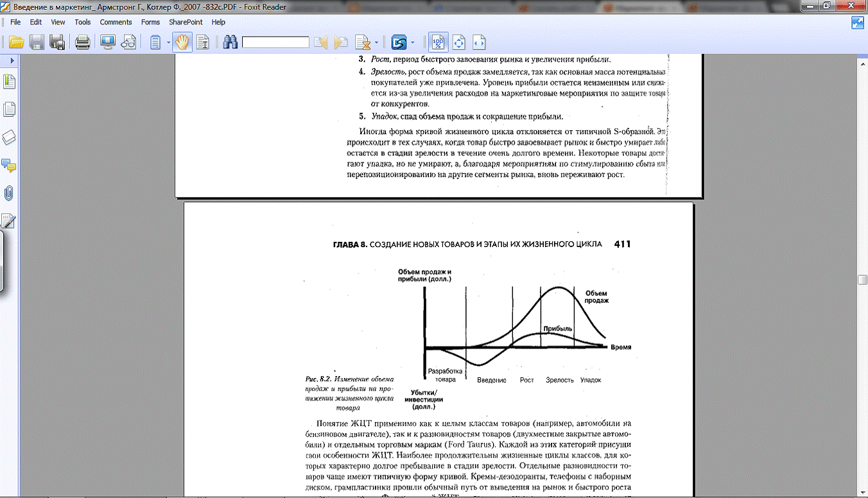This screenshot has height=498, width=868.
Task: Click the search-options page icon beside the find arrows
Action: [x=363, y=42]
